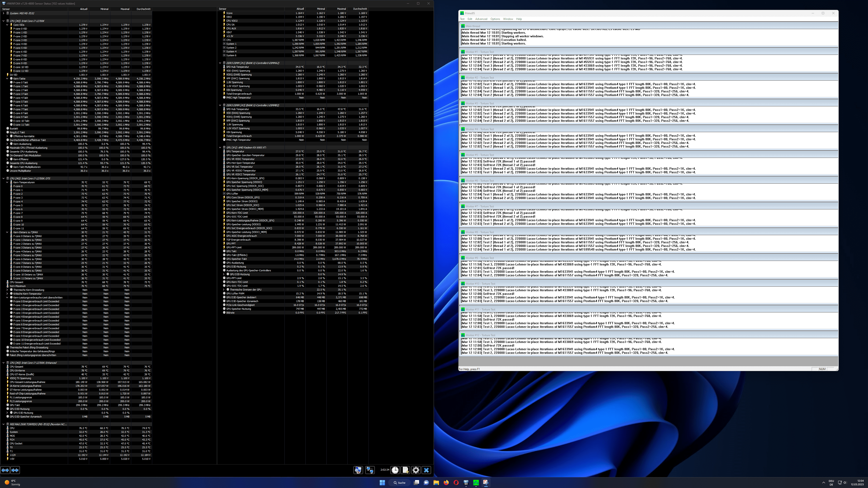868x488 pixels.
Task: Click the Worker #1 Torture Test window icon
Action: (x=463, y=52)
